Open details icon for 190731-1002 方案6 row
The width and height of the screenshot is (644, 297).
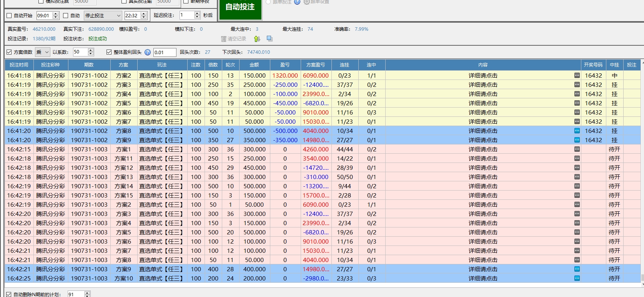[577, 112]
